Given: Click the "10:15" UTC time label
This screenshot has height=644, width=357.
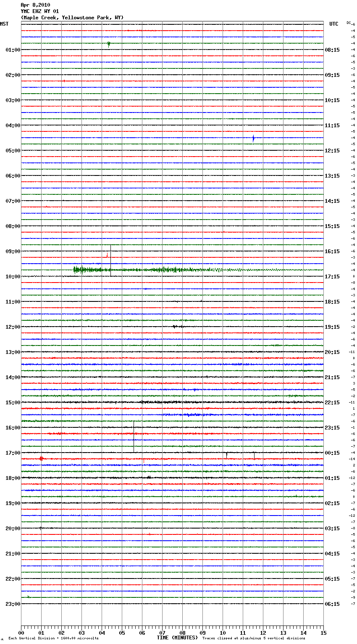Looking at the screenshot, I should pos(332,100).
